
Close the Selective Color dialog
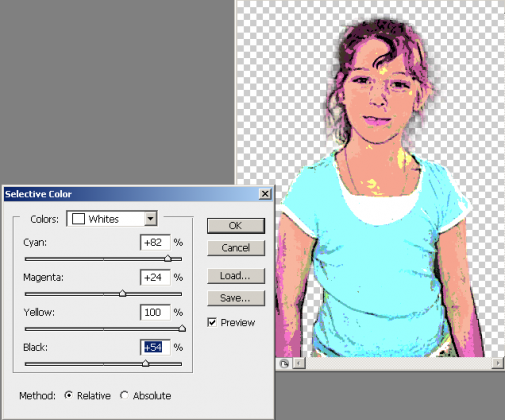click(265, 194)
